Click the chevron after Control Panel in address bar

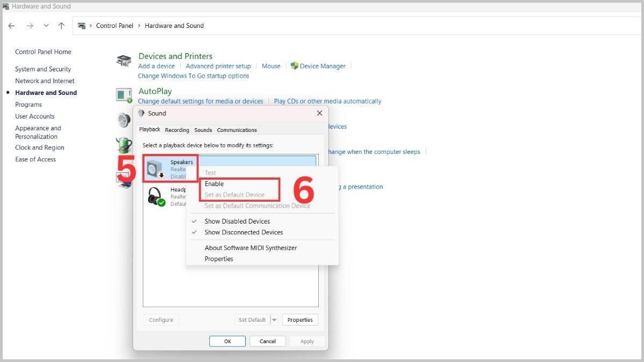[x=139, y=26]
